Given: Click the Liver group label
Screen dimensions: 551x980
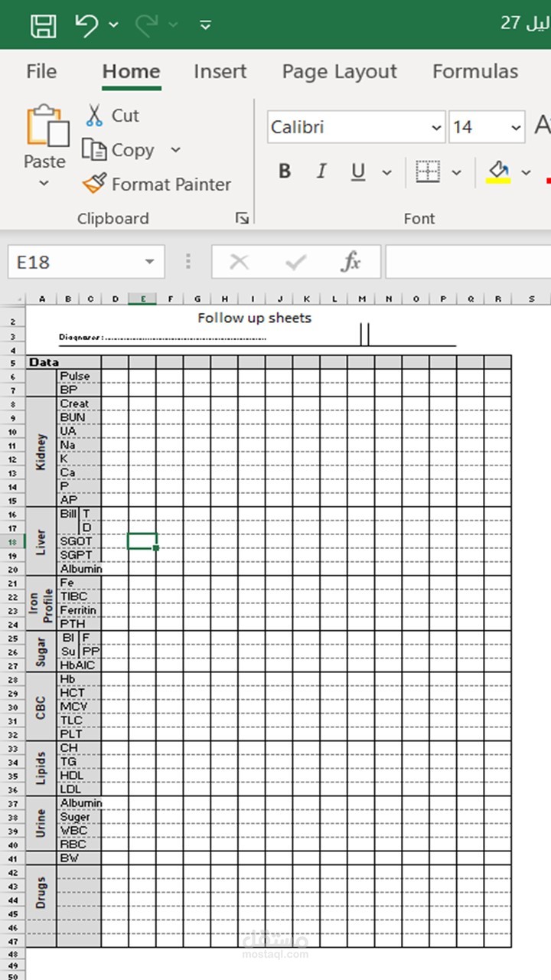Looking at the screenshot, I should coord(41,541).
